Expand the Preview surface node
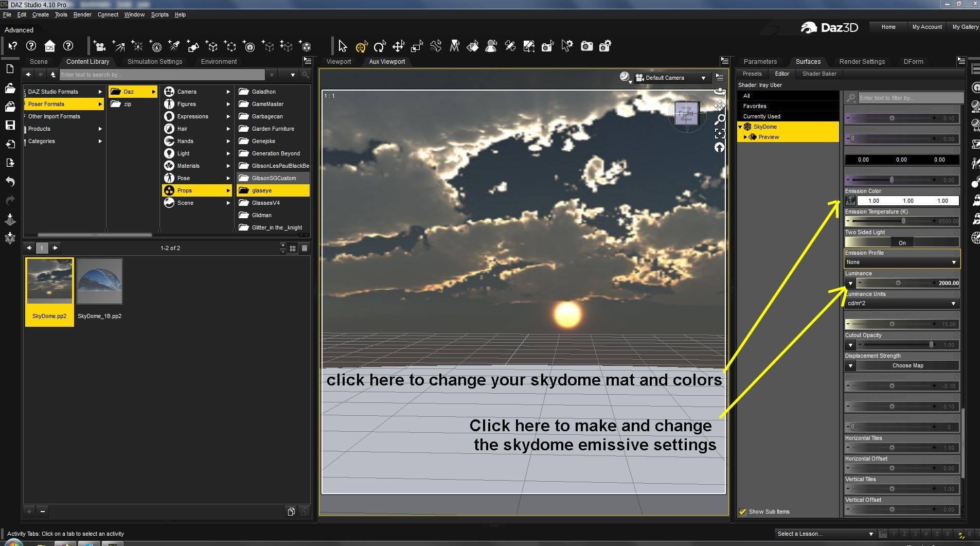Screen dimensions: 980x546 click(745, 137)
